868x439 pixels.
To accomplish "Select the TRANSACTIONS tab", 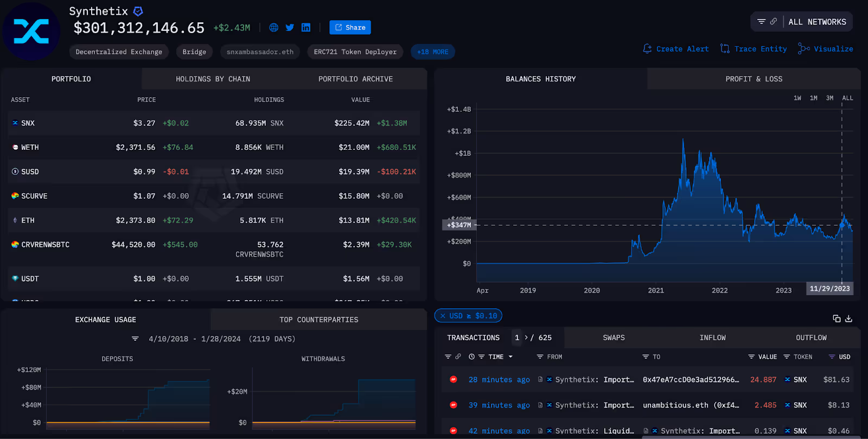I will pyautogui.click(x=473, y=338).
